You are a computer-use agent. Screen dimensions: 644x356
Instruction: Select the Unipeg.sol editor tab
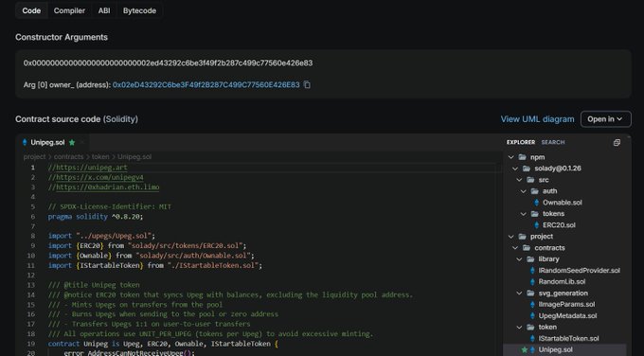point(53,142)
